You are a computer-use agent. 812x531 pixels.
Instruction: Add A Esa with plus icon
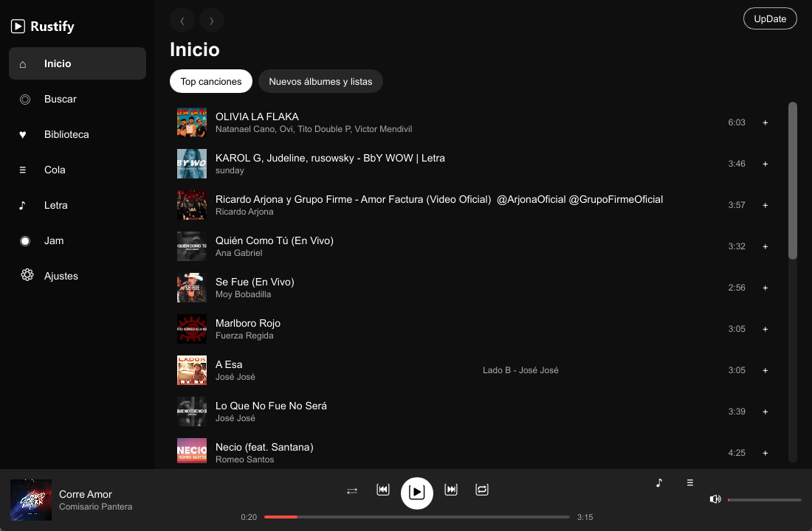click(x=765, y=370)
